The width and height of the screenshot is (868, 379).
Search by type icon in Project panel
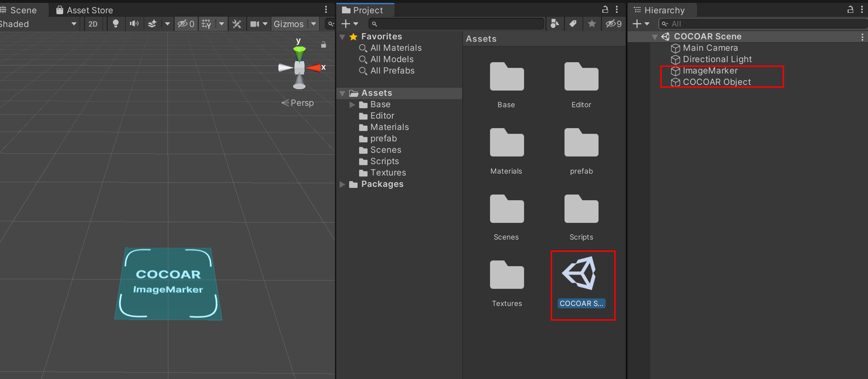(554, 24)
